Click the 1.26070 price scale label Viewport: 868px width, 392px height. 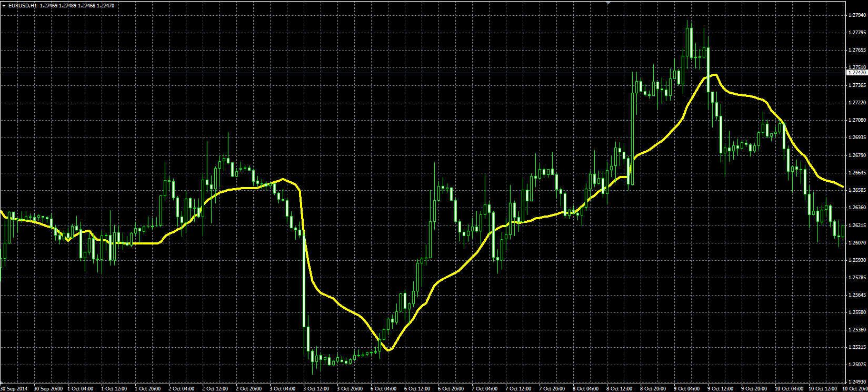(x=857, y=242)
